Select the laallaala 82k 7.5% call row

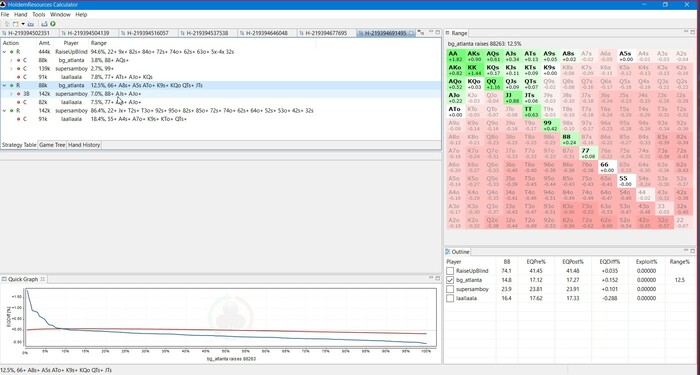pyautogui.click(x=221, y=102)
